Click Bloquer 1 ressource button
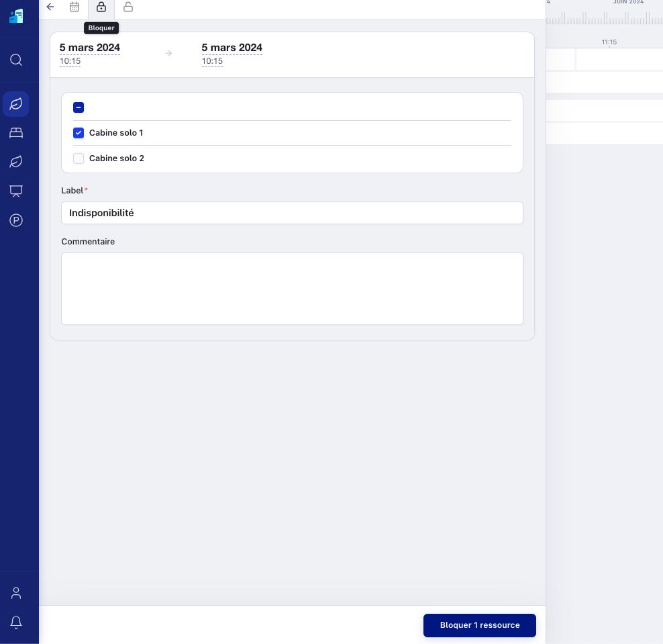This screenshot has width=663, height=644. [x=480, y=625]
